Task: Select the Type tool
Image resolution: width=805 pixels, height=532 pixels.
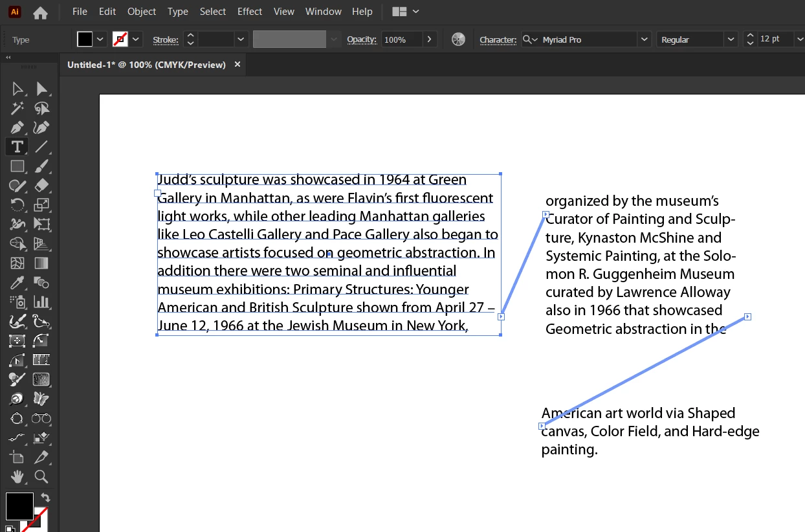Action: 17,147
